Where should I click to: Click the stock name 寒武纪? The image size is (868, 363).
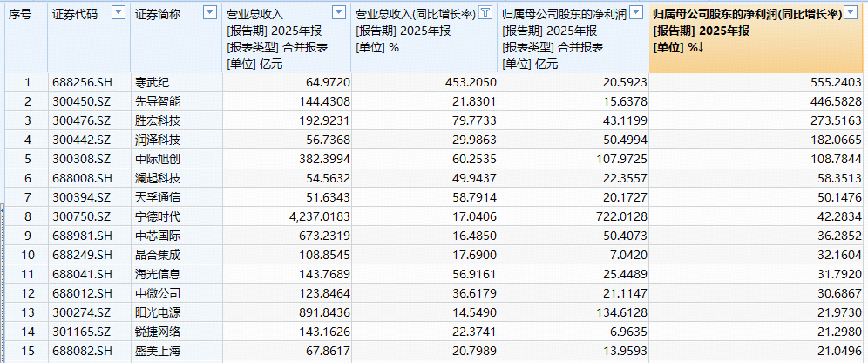153,83
